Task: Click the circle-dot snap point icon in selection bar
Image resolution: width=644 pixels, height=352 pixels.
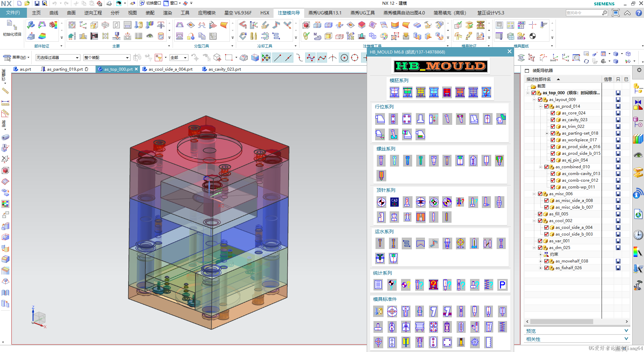Action: click(344, 58)
